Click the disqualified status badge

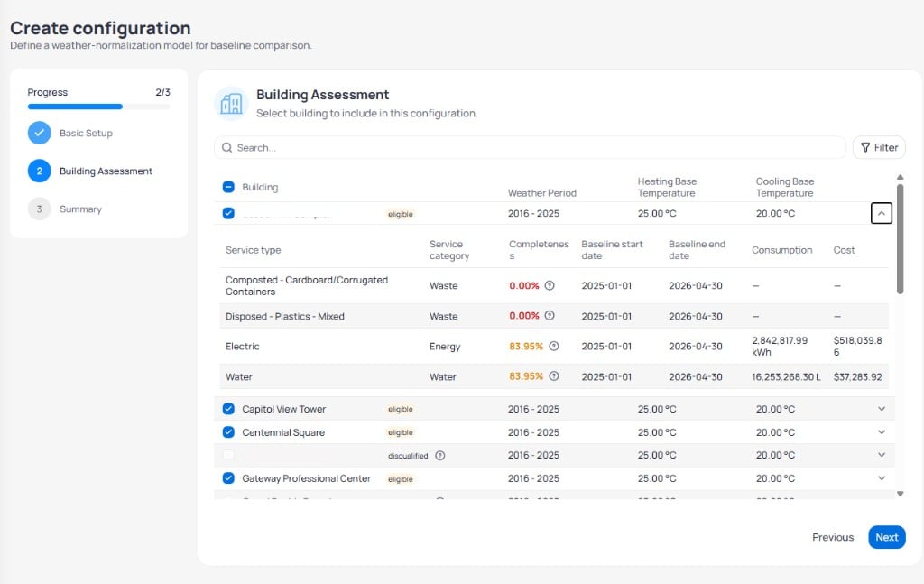(408, 456)
